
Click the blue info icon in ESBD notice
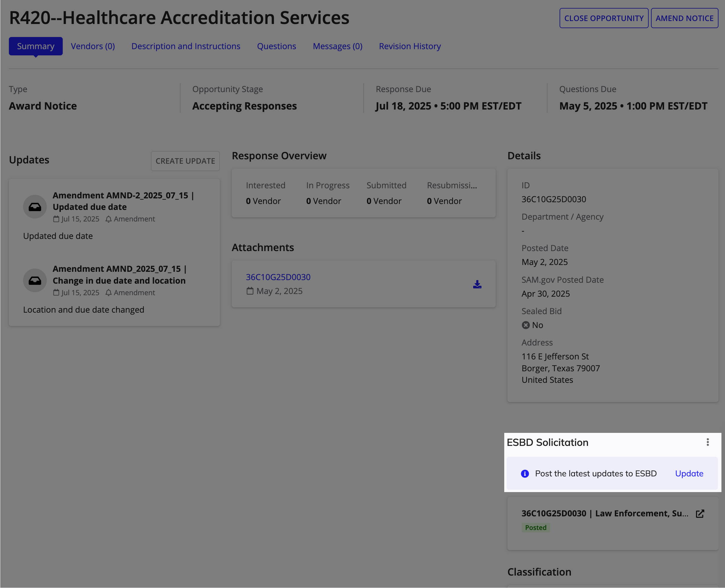pyautogui.click(x=525, y=473)
